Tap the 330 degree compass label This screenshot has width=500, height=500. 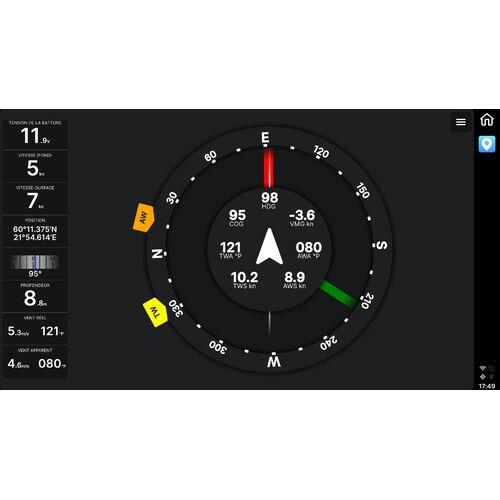pyautogui.click(x=176, y=308)
